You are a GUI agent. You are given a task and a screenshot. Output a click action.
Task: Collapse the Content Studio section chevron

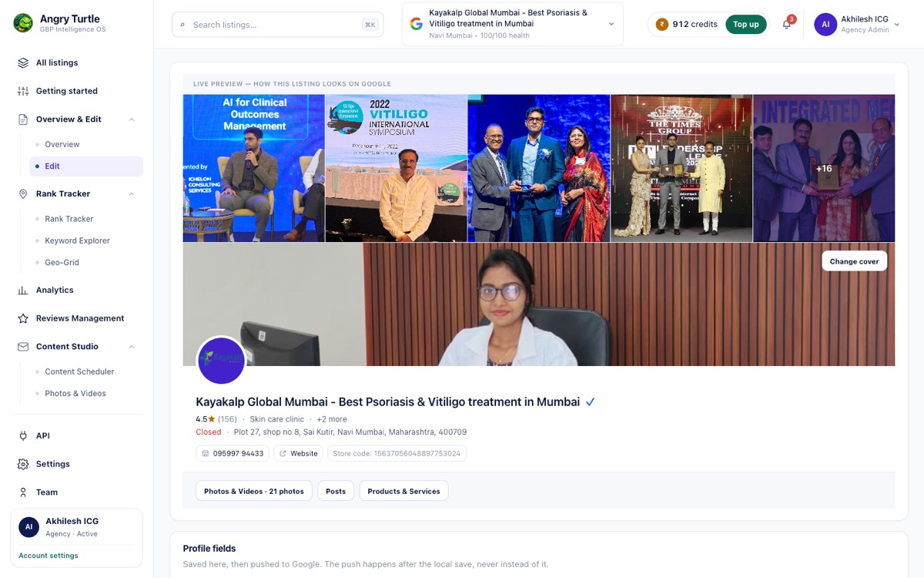pyautogui.click(x=132, y=347)
